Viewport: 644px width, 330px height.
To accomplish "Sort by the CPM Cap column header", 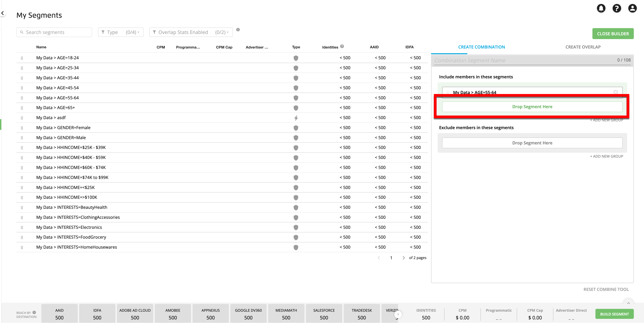I will tap(224, 47).
